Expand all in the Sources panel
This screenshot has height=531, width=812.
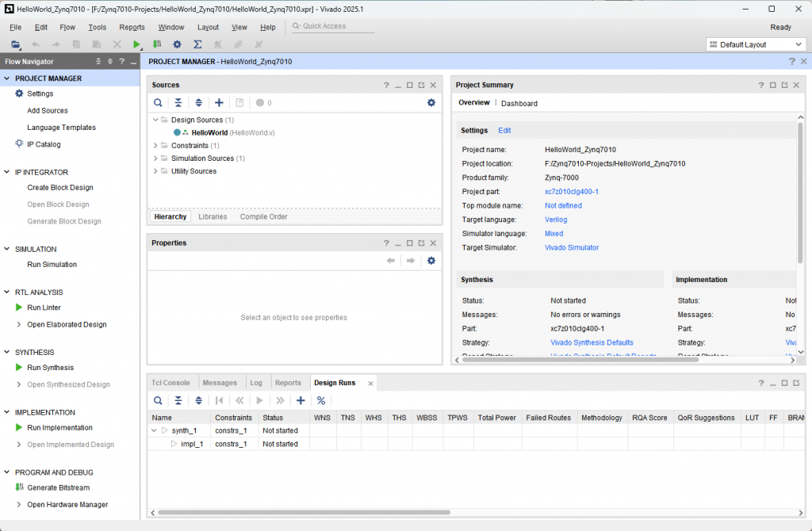pyautogui.click(x=198, y=102)
